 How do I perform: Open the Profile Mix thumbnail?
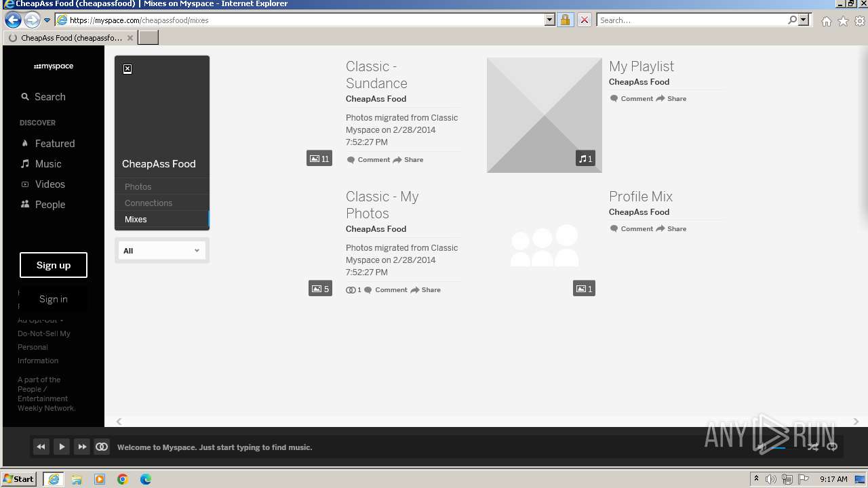click(544, 245)
